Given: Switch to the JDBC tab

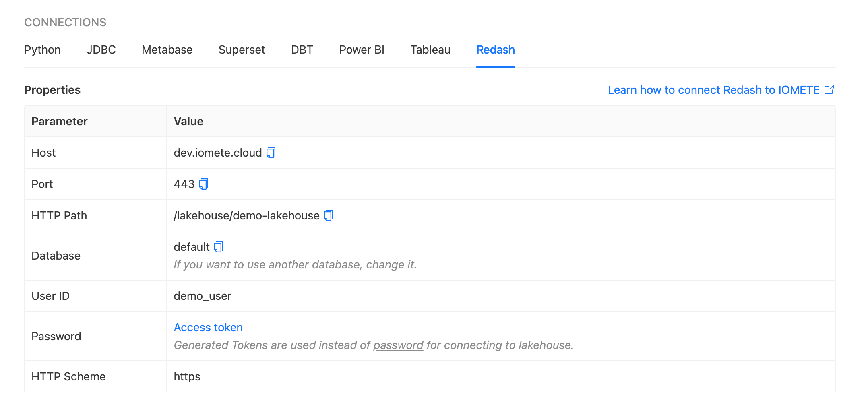Looking at the screenshot, I should 101,50.
